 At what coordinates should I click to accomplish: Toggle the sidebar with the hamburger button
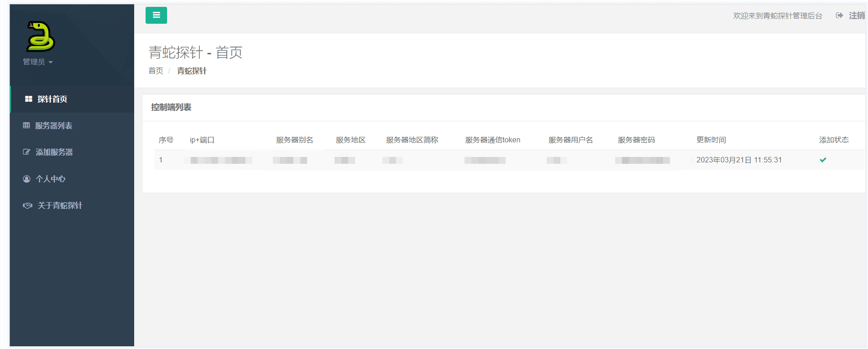(156, 15)
